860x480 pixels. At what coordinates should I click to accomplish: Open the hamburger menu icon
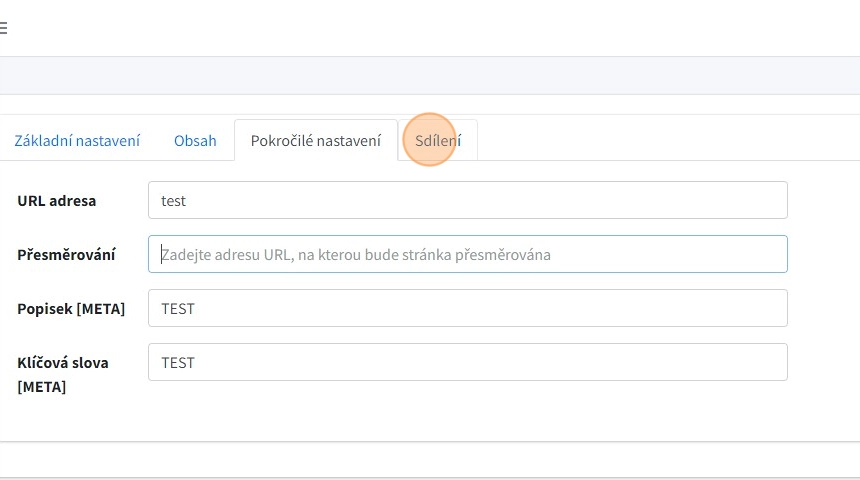pos(3,29)
